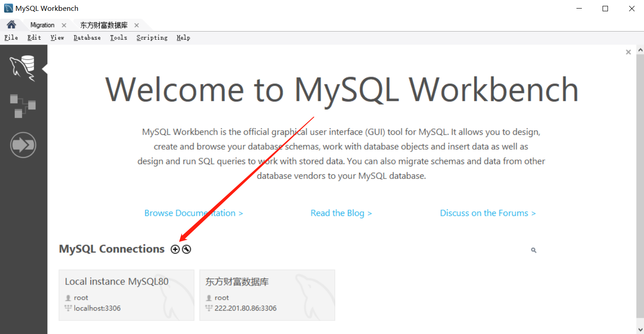Select the Migration arrow sidebar icon
The height and width of the screenshot is (334, 644).
(23, 145)
